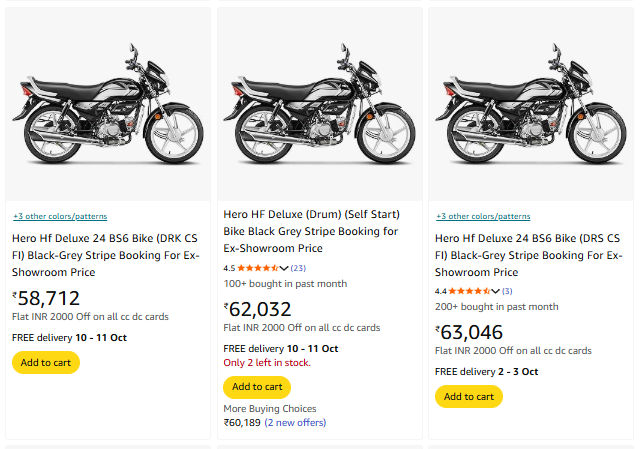Open the third Hero HF Deluxe bike image

(531, 103)
